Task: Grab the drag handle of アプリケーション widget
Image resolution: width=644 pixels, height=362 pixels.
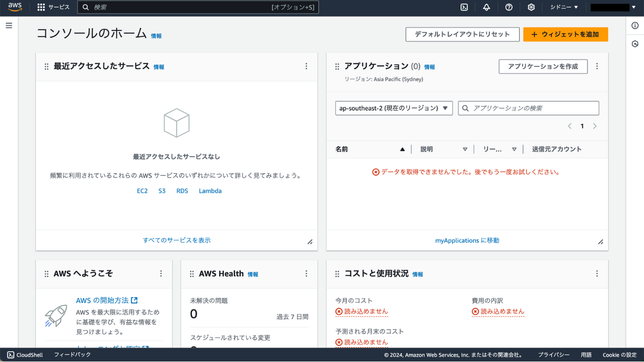Action: 337,66
